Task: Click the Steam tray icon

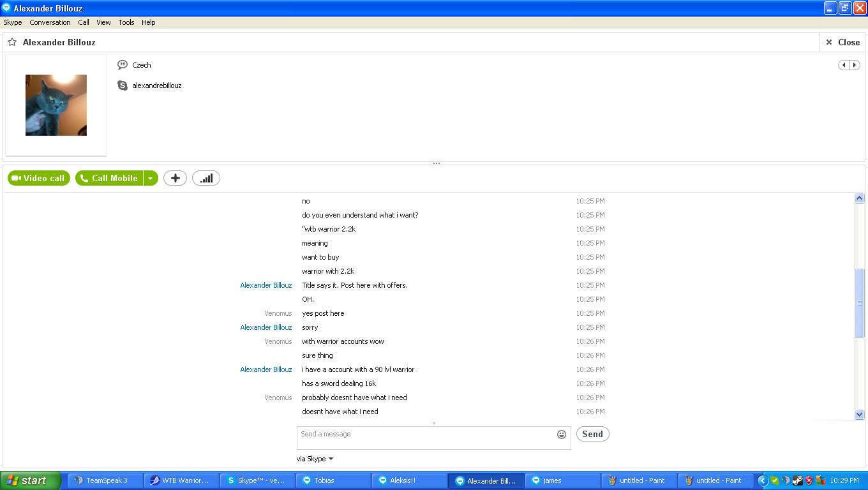Action: click(x=797, y=480)
